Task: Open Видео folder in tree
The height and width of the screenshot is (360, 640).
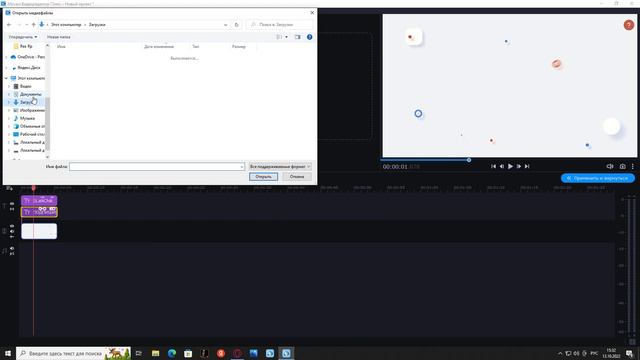Action: click(x=25, y=87)
